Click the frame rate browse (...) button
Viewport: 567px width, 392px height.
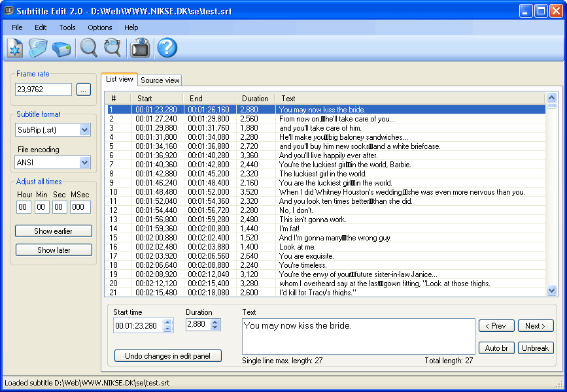84,90
